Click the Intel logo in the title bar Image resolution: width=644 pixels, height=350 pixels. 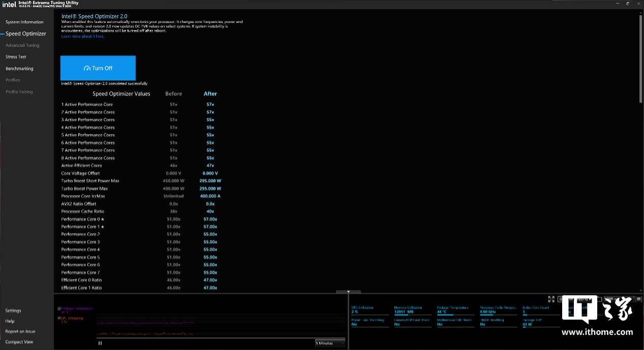coord(9,5)
